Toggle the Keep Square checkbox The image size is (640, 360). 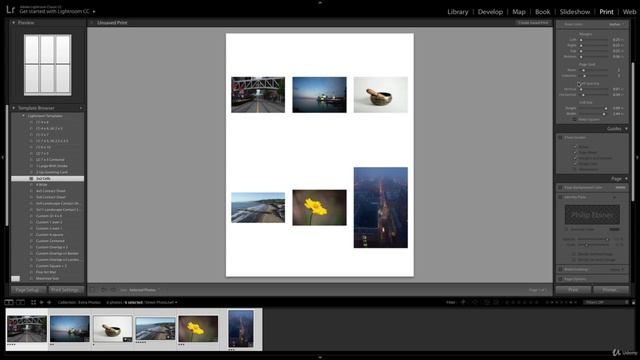(575, 120)
